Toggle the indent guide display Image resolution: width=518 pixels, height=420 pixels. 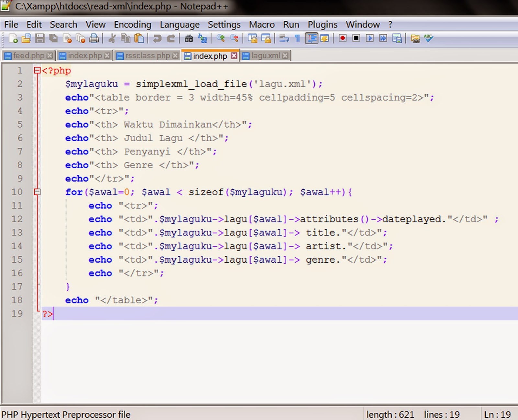[312, 38]
